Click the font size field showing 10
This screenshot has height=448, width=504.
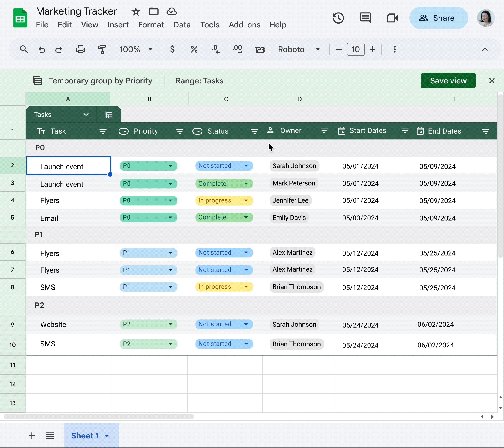(x=355, y=49)
